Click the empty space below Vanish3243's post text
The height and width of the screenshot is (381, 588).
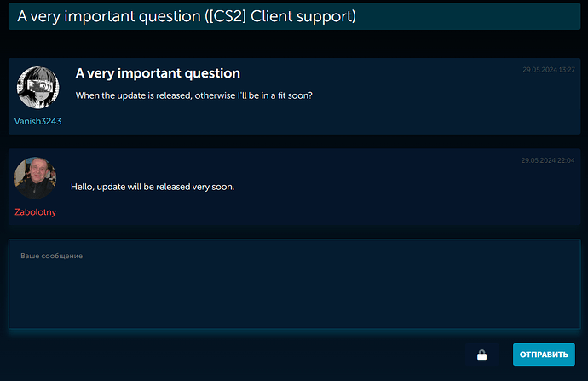298,118
